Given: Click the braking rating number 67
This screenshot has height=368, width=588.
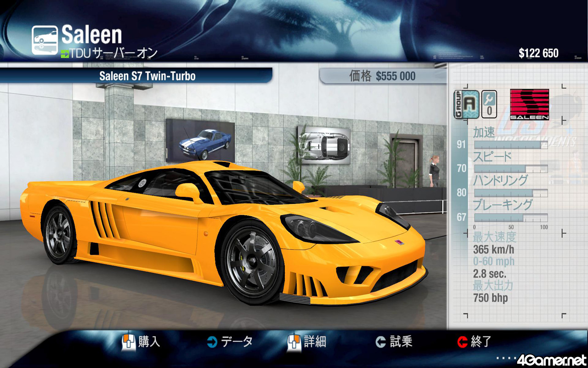Looking at the screenshot, I should [461, 217].
